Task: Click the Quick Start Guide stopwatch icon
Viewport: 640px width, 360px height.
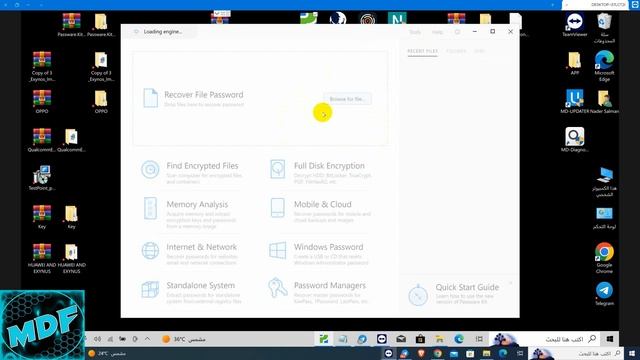Action: (x=418, y=294)
